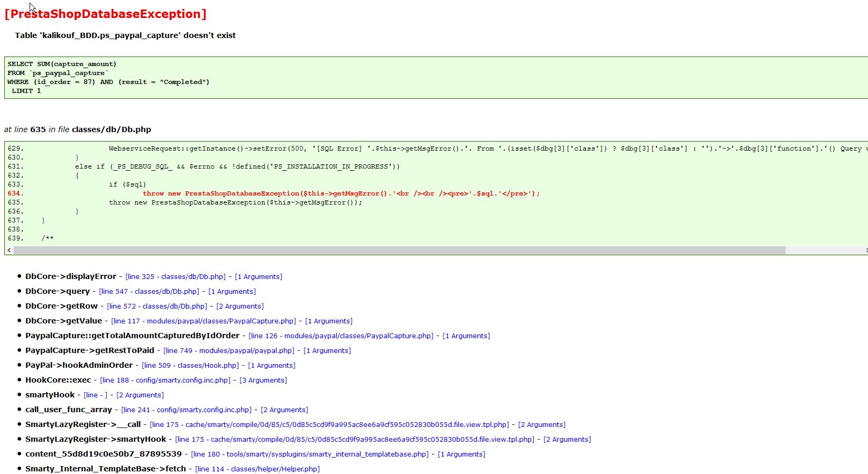This screenshot has width=868, height=474.
Task: Click the "content_55d8d19c0e50b7_87895539" function name
Action: point(104,454)
